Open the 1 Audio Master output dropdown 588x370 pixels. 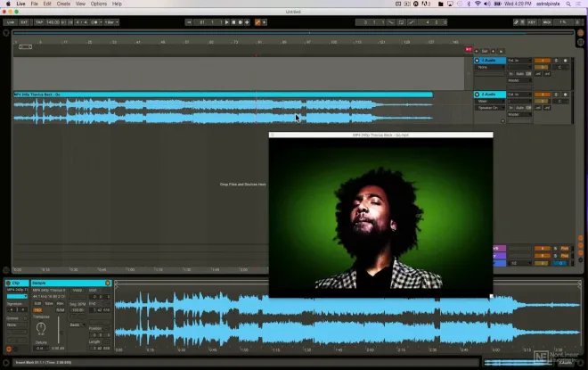(x=519, y=80)
